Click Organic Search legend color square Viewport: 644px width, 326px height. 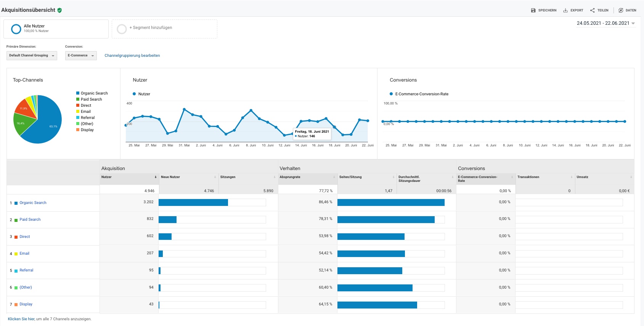(78, 93)
